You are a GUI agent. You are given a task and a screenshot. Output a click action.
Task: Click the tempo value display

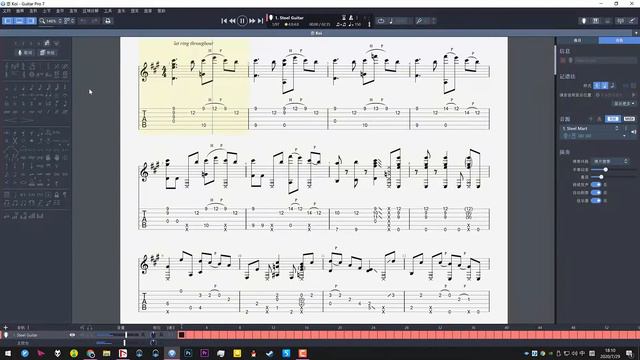[355, 24]
